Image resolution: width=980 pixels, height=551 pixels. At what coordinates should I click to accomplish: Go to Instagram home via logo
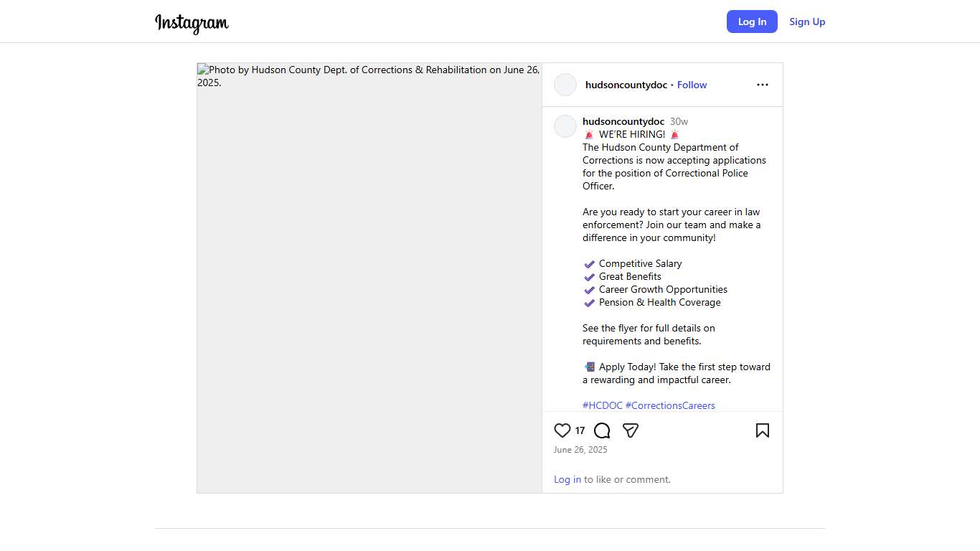click(x=192, y=23)
